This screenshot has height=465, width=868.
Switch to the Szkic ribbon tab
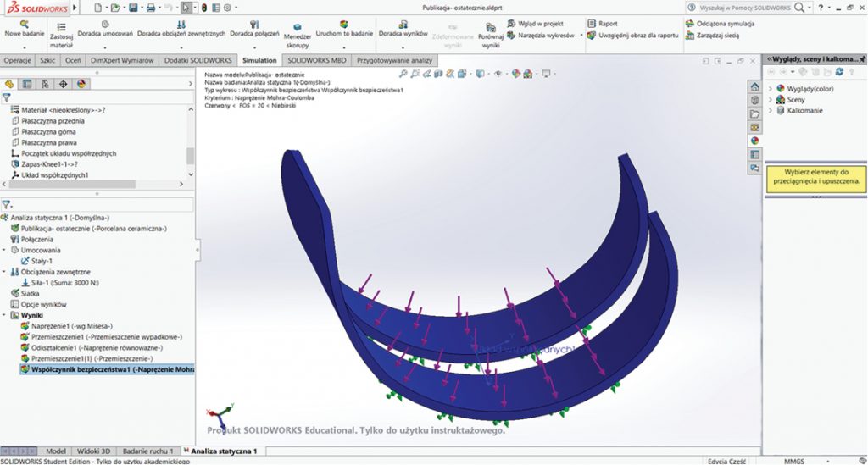47,61
